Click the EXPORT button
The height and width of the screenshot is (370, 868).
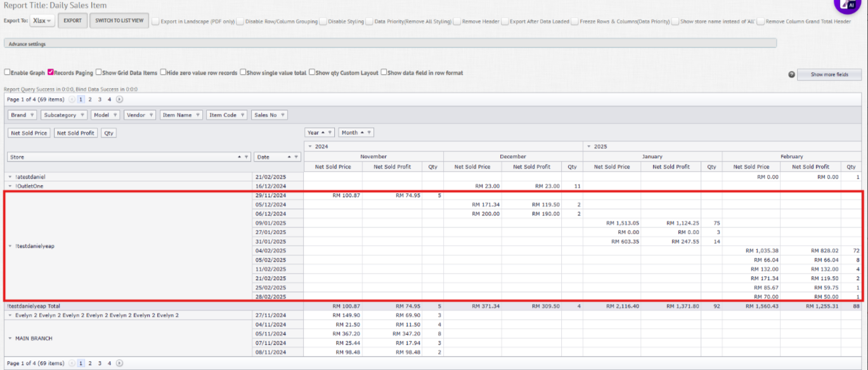click(x=72, y=21)
